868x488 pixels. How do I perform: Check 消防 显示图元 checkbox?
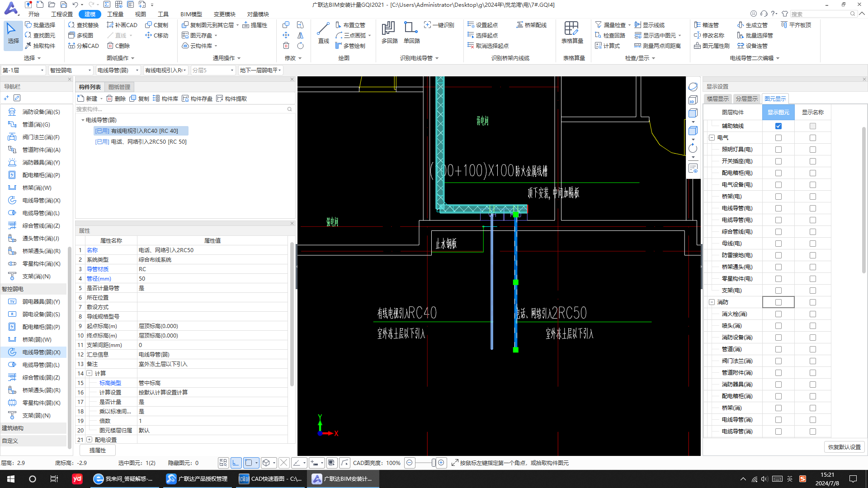click(778, 302)
